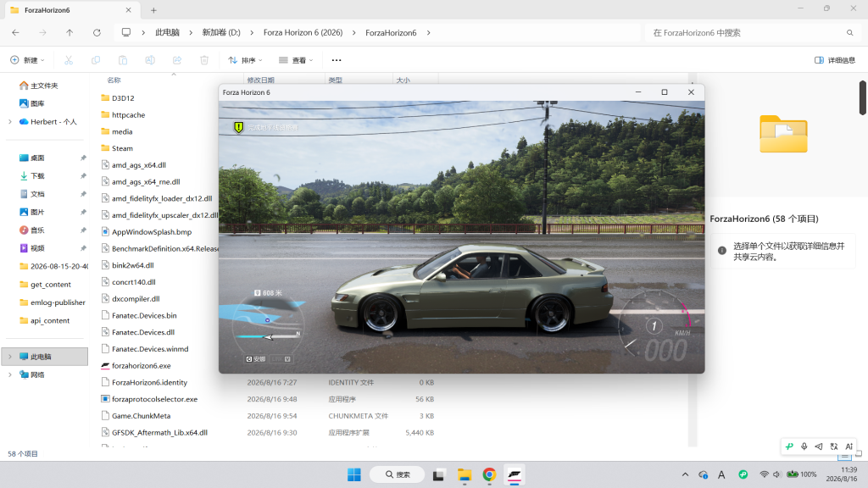868x488 pixels.
Task: Go back with the left arrow button
Action: click(x=15, y=33)
